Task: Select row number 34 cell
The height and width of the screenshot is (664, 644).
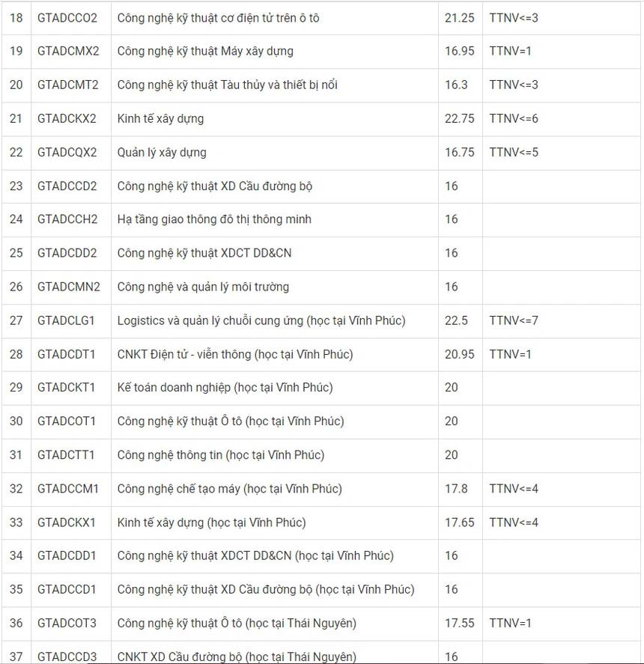Action: [x=16, y=555]
